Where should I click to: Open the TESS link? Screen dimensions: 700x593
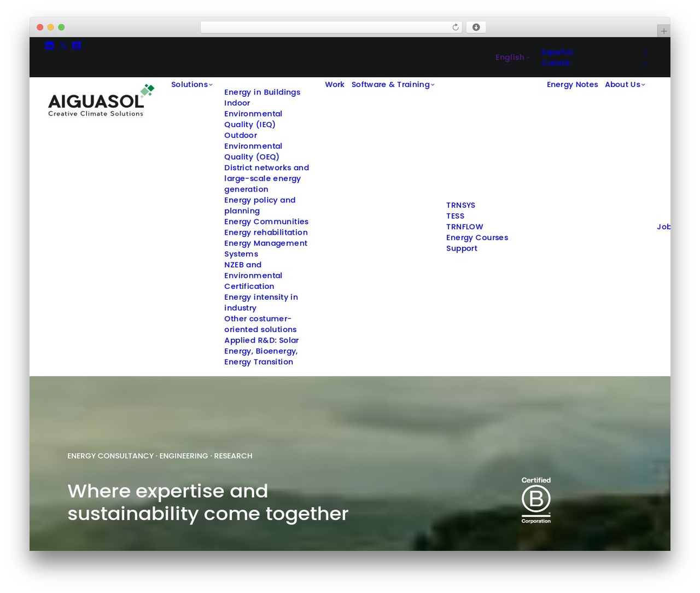click(455, 216)
